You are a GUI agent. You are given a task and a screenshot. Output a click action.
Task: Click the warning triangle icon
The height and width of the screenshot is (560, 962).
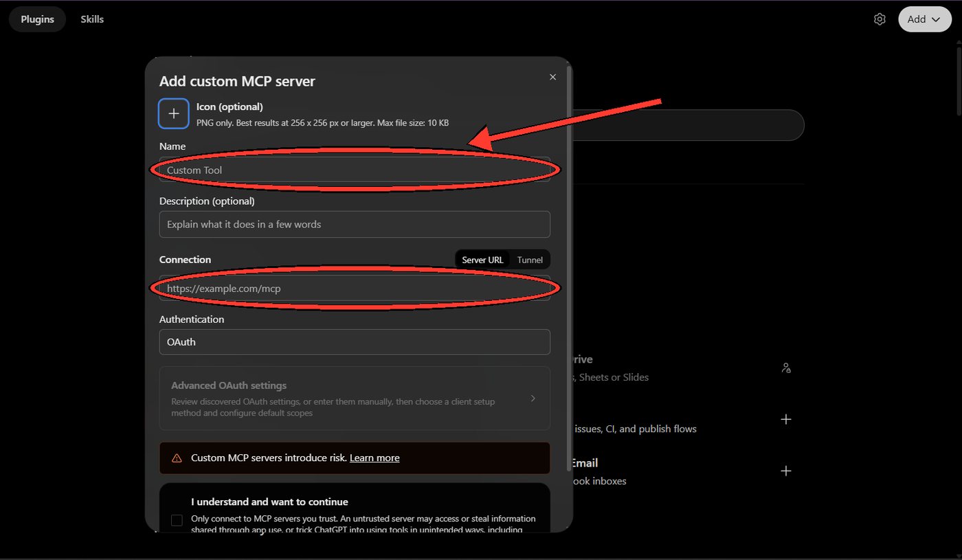coord(177,458)
